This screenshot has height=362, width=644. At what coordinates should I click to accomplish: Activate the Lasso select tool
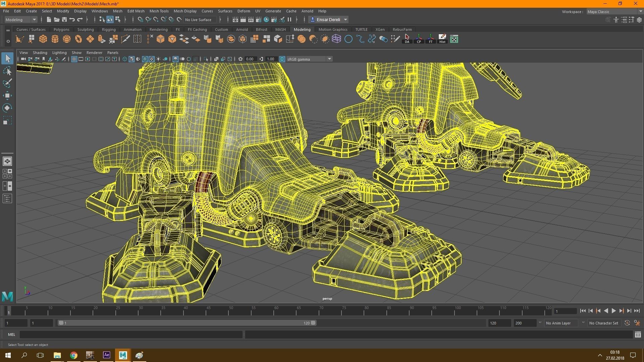coord(7,71)
